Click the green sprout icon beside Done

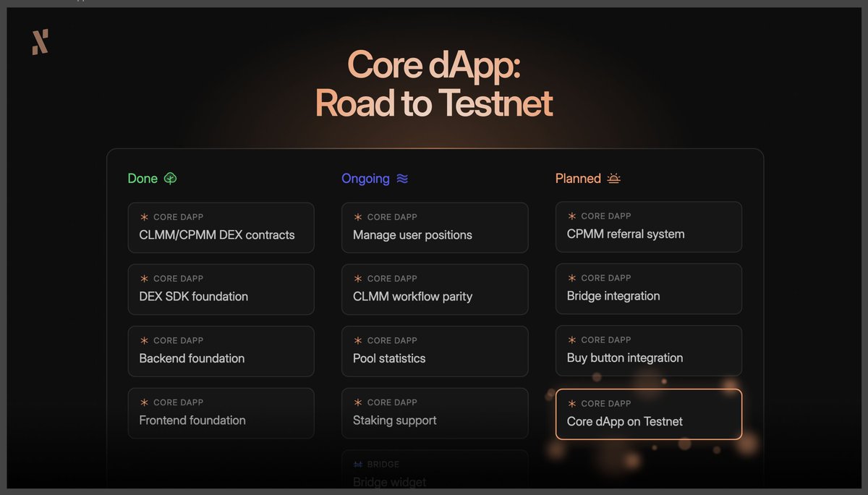(171, 178)
